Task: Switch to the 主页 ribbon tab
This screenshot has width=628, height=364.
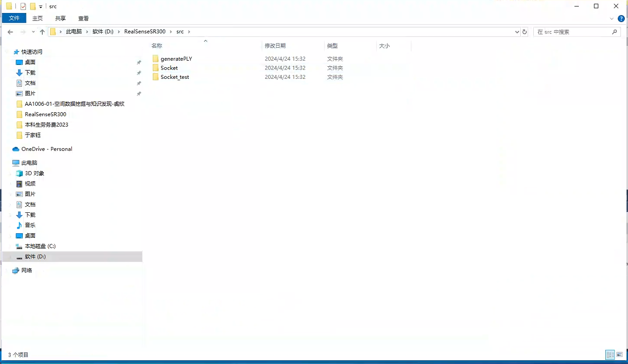Action: tap(38, 18)
